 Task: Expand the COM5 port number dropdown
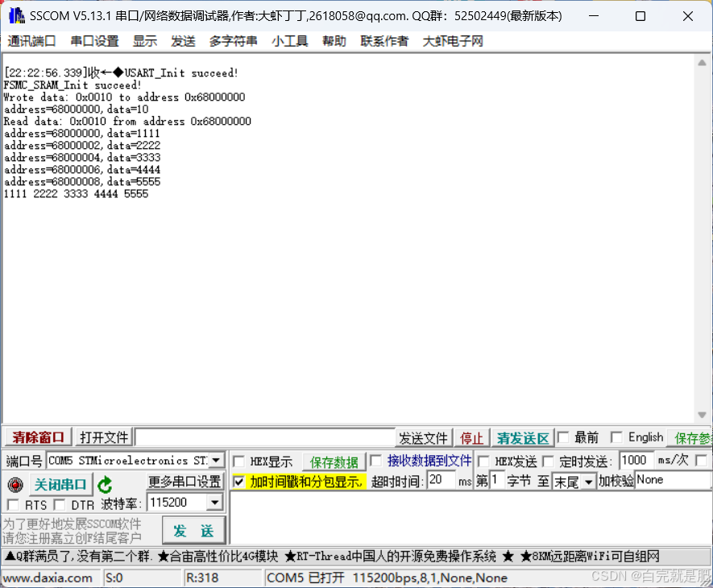click(217, 460)
